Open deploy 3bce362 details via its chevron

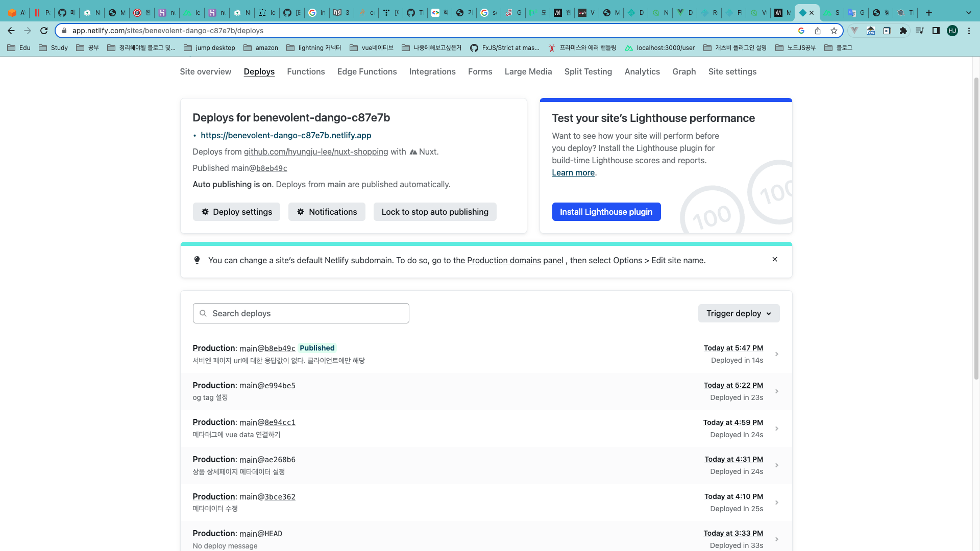tap(777, 503)
